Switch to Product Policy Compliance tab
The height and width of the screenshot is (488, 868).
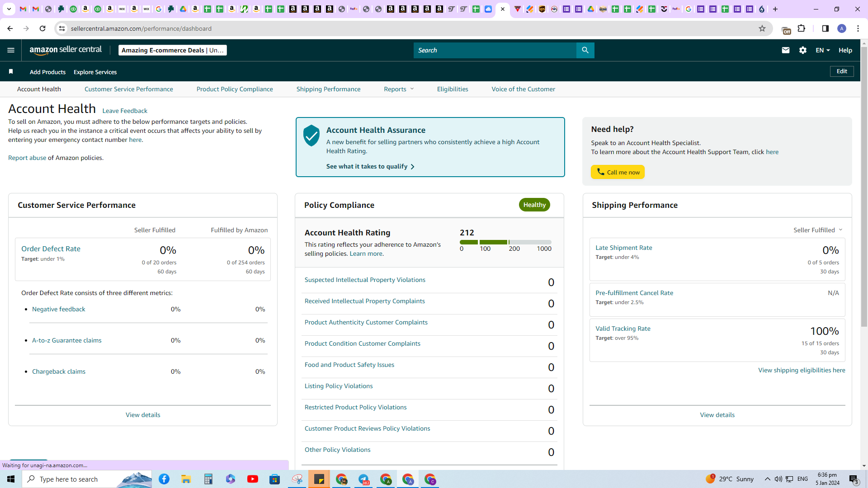coord(235,89)
